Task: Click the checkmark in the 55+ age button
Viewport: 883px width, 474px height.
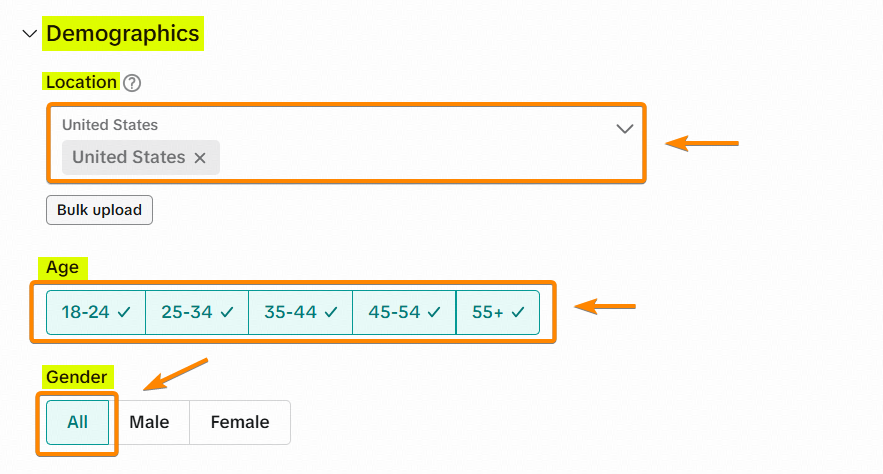Action: click(518, 312)
